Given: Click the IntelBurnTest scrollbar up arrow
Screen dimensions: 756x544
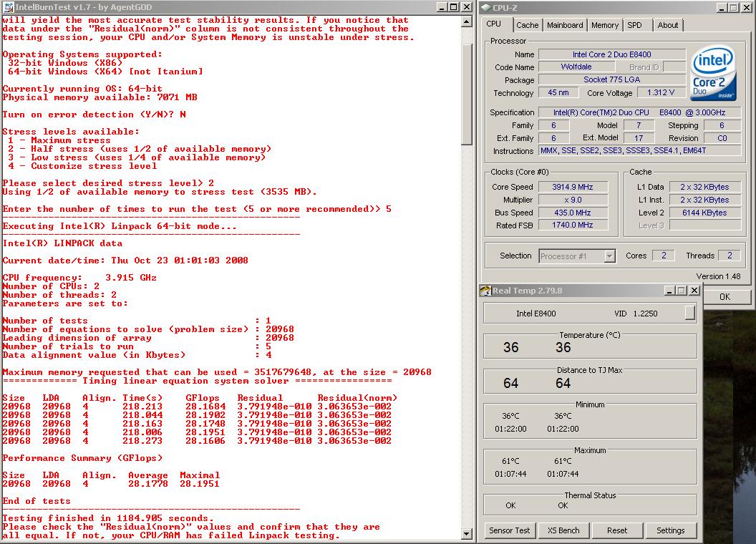Looking at the screenshot, I should (466, 21).
